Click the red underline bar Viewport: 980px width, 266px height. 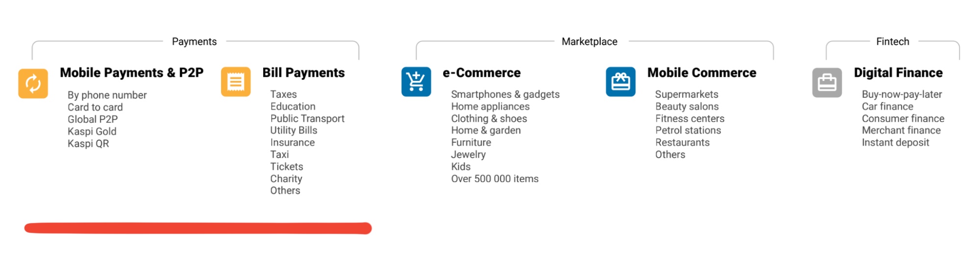click(x=198, y=228)
